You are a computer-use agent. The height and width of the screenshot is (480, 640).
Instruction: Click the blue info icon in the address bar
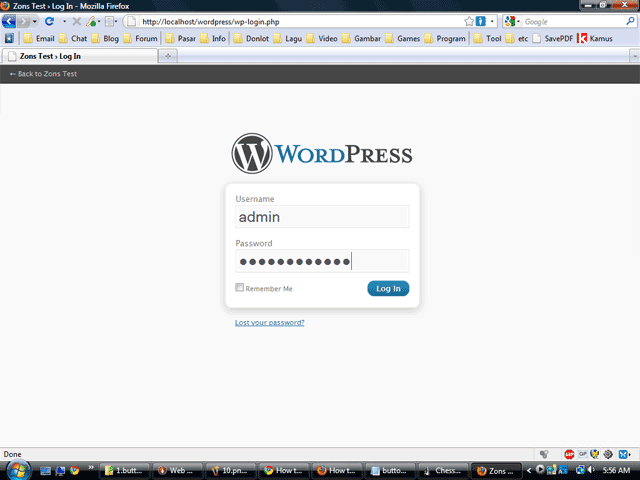(x=481, y=21)
